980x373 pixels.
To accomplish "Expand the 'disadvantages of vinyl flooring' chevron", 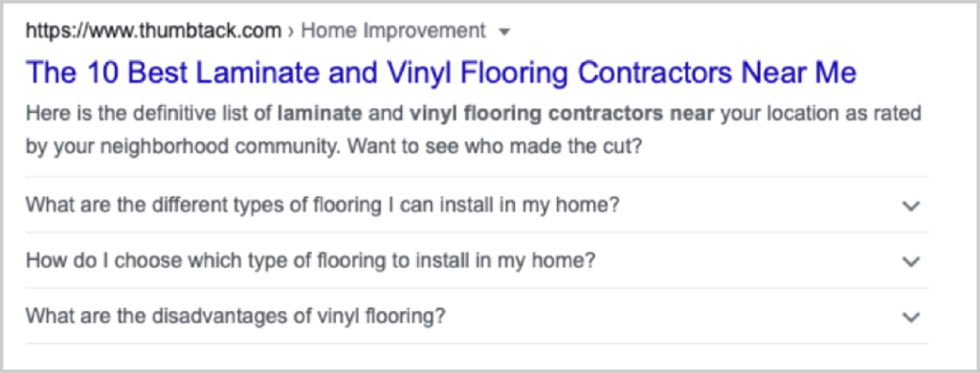I will click(x=912, y=317).
